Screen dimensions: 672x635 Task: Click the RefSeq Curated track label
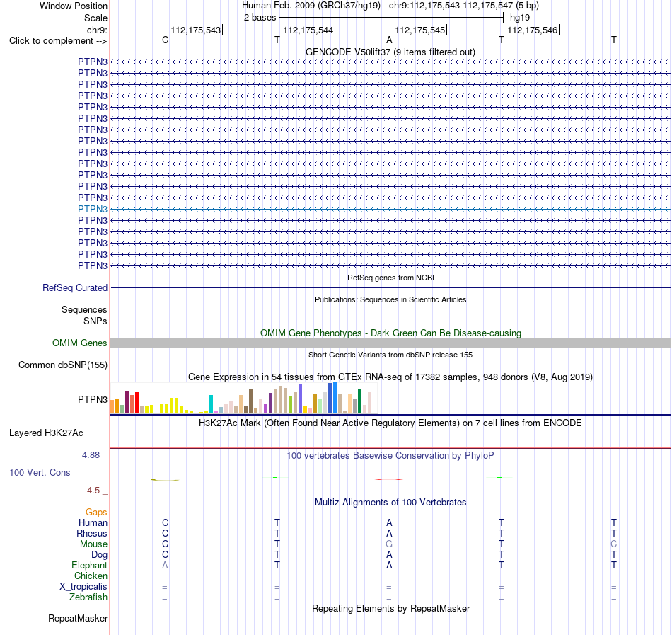[x=75, y=287]
